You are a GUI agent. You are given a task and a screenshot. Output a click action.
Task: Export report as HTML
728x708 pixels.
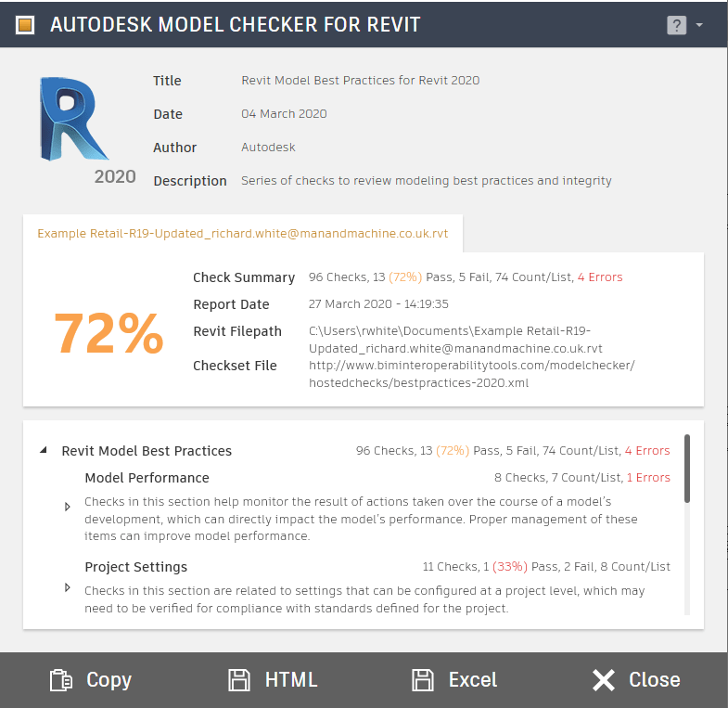[273, 680]
